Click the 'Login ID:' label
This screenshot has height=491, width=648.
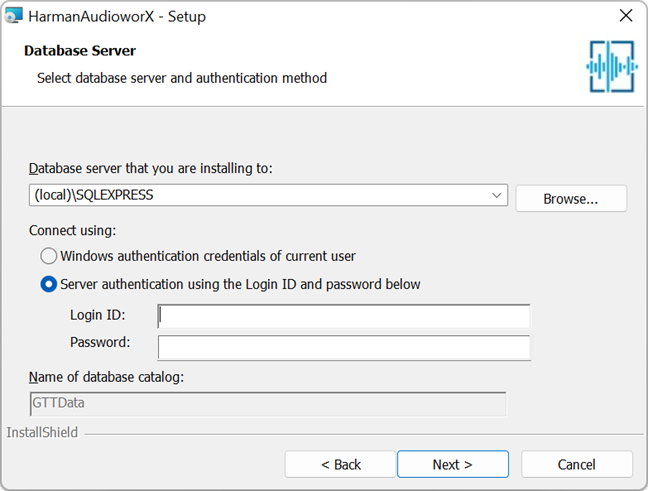click(x=98, y=315)
